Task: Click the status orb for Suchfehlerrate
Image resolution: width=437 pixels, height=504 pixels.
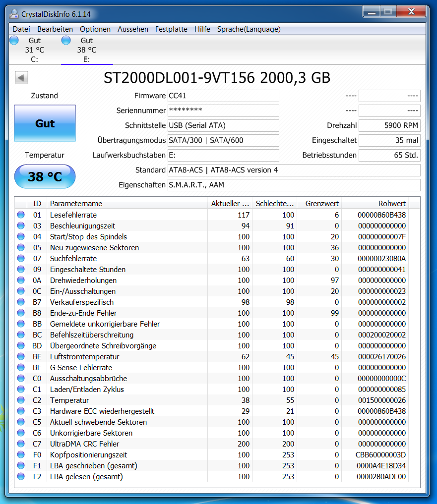Action: point(21,258)
